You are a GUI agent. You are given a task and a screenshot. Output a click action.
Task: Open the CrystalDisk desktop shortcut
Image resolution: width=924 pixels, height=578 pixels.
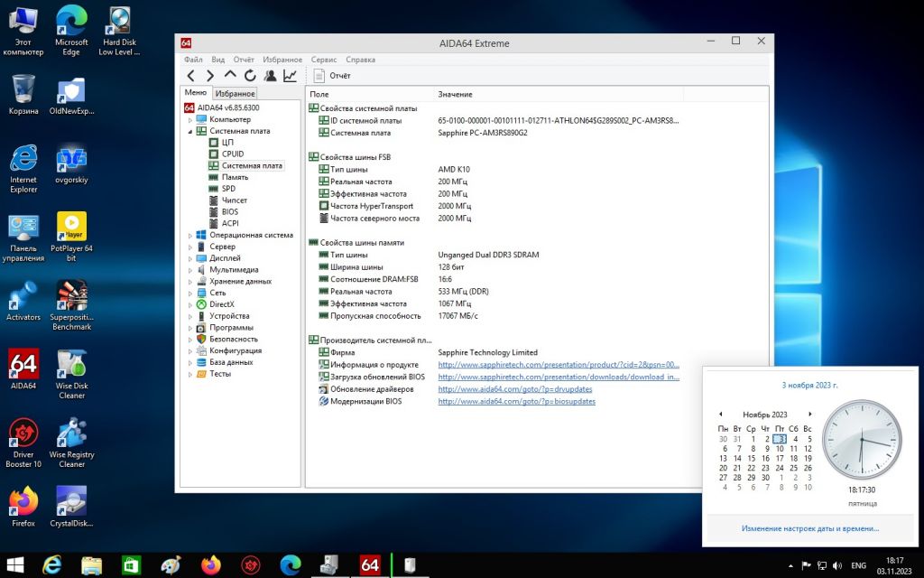click(71, 507)
